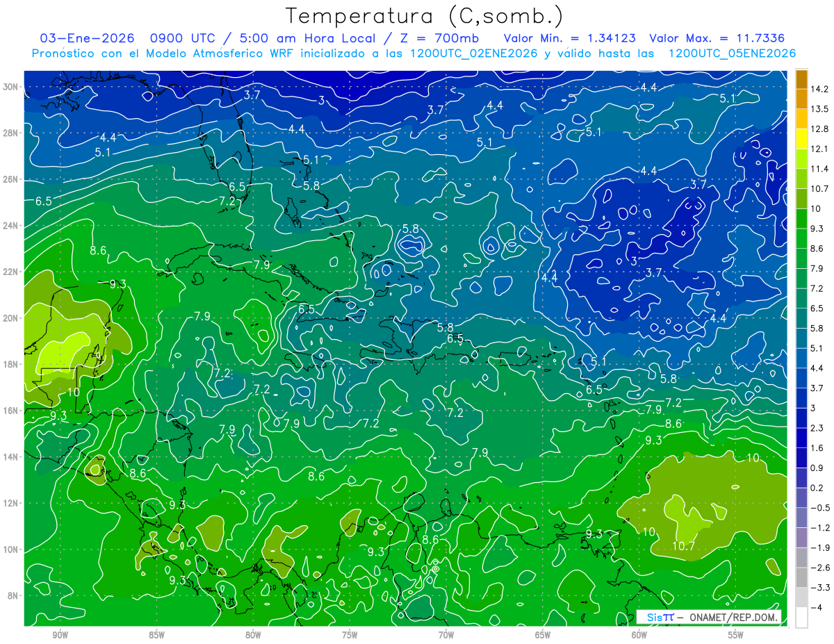The height and width of the screenshot is (644, 834).
Task: Click the '26N' latitude axis label
Action: [12, 179]
